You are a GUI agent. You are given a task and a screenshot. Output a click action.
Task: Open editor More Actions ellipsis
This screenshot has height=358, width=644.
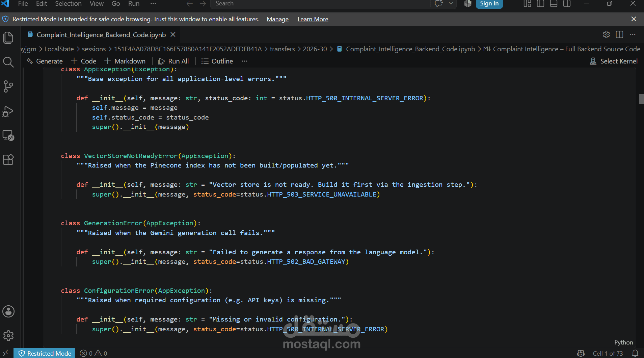[633, 34]
